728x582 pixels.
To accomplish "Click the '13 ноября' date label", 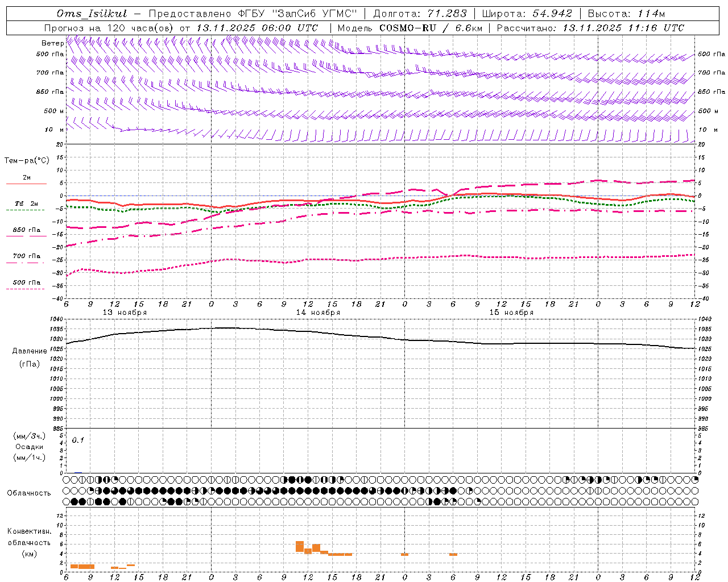I will [125, 313].
